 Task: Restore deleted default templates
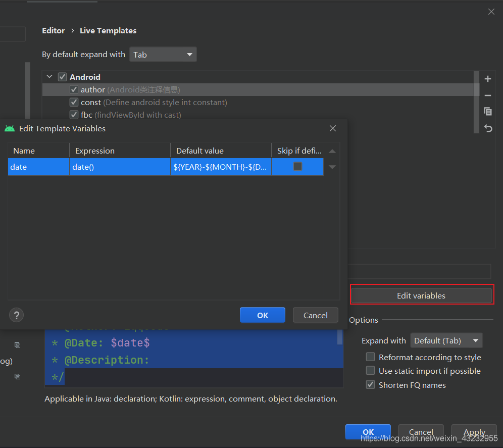coord(487,128)
